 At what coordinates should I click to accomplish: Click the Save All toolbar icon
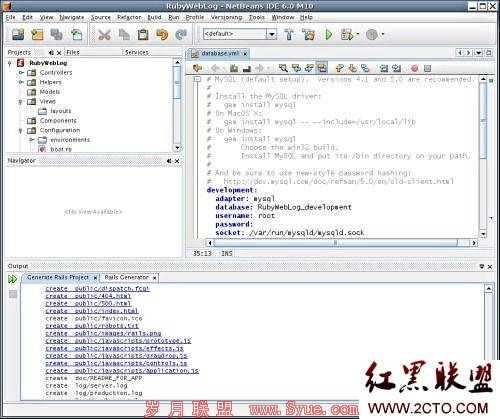pos(56,34)
